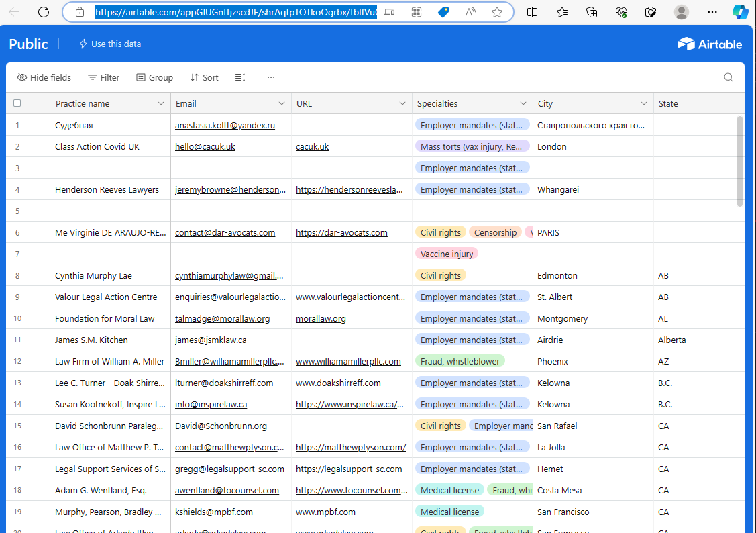
Task: Click the browser address bar URL
Action: tap(235, 12)
